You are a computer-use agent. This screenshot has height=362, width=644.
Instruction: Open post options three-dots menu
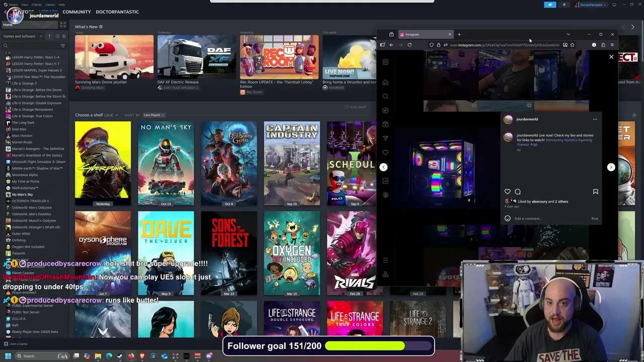click(595, 119)
